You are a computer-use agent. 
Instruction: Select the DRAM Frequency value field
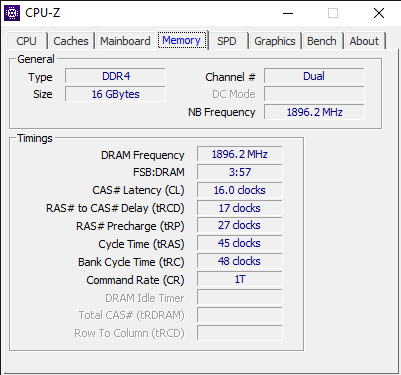tap(239, 154)
